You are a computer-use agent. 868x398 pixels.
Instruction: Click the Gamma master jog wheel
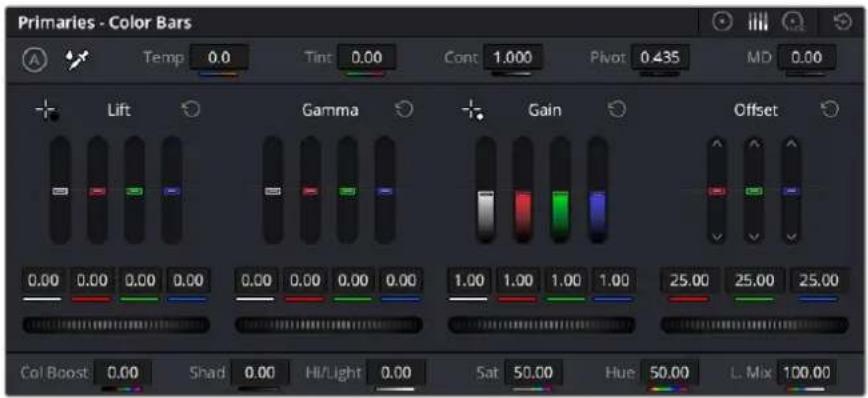point(329,325)
